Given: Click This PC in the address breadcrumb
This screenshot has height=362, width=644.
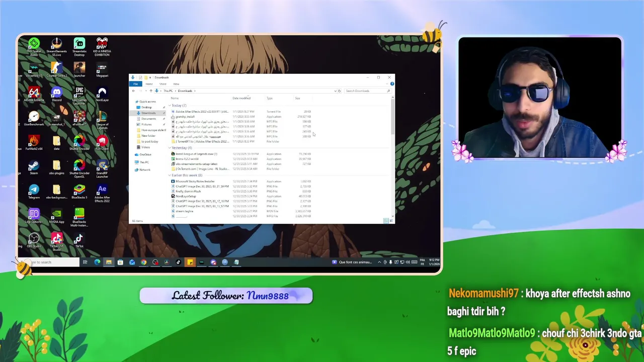Looking at the screenshot, I should tap(168, 91).
